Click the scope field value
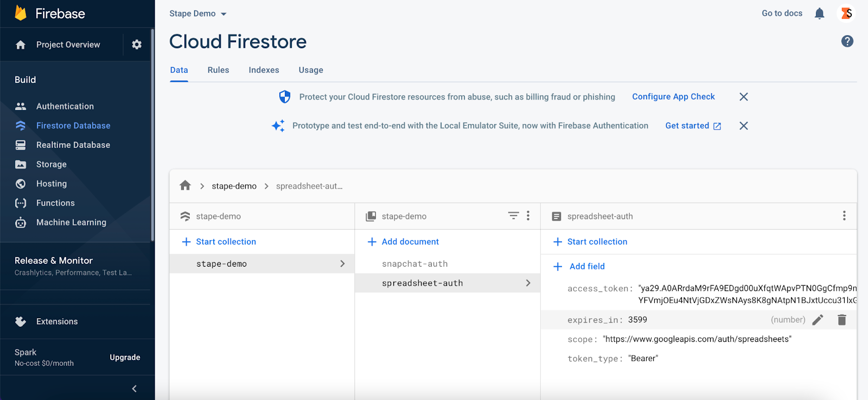This screenshot has width=868, height=400. [x=697, y=339]
